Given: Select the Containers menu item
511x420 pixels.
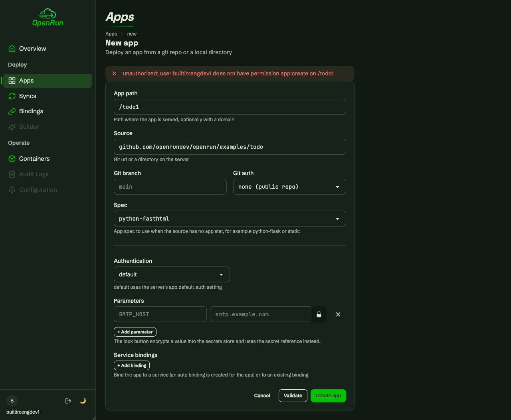Looking at the screenshot, I should 48,159.
